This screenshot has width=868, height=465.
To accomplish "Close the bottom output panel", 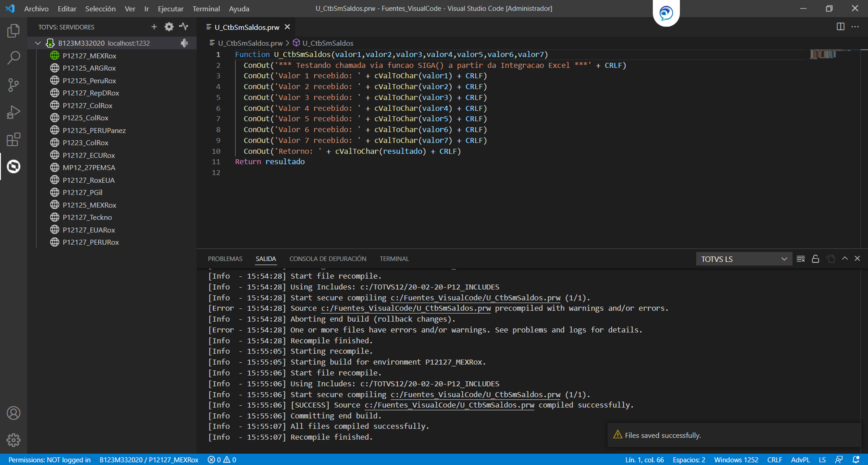I will pyautogui.click(x=857, y=258).
